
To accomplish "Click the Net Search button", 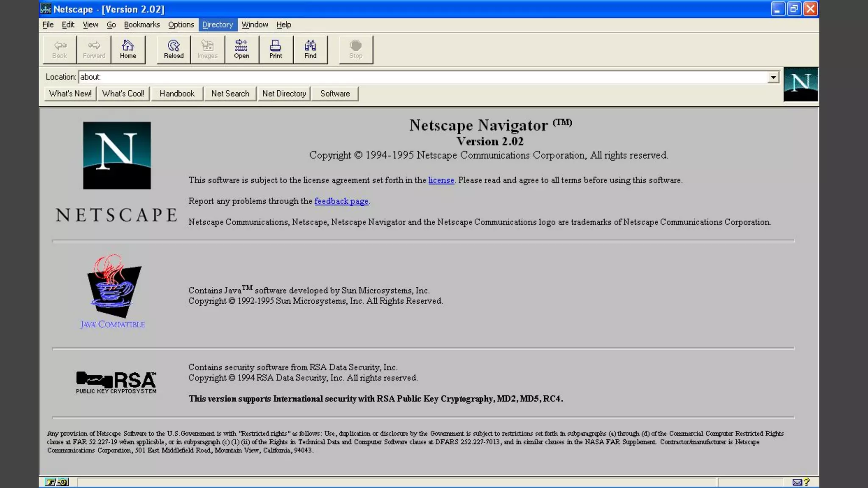I will 230,94.
